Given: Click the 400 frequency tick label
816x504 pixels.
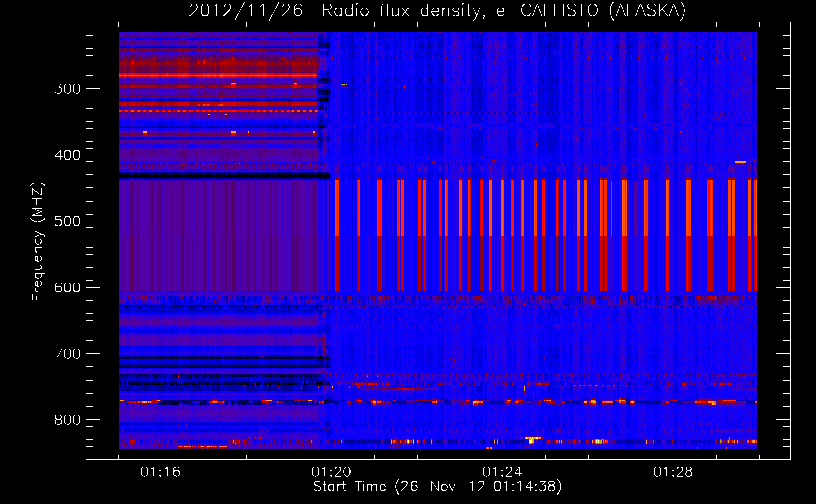Looking at the screenshot, I should click(68, 155).
